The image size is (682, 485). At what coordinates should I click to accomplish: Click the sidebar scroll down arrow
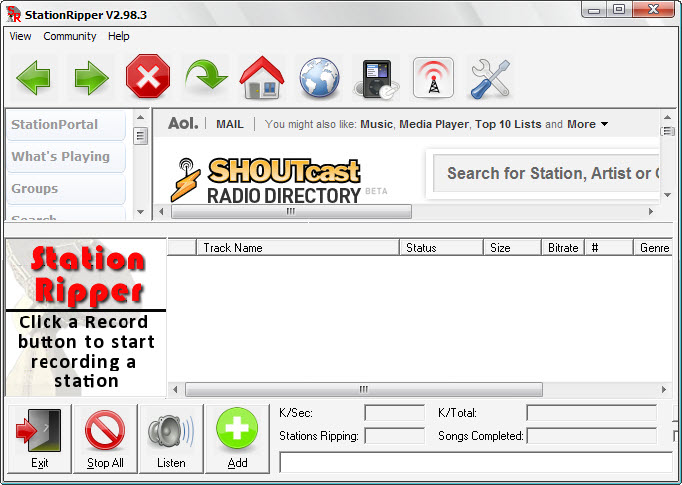(140, 212)
